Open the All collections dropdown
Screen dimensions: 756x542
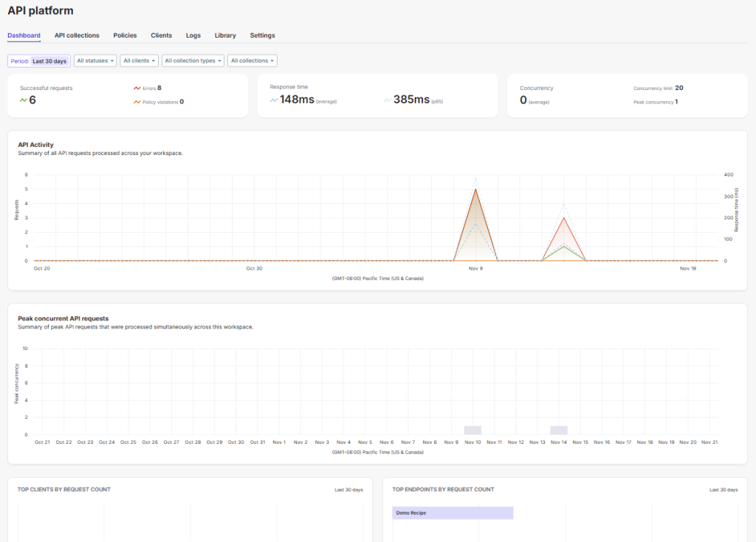(251, 61)
